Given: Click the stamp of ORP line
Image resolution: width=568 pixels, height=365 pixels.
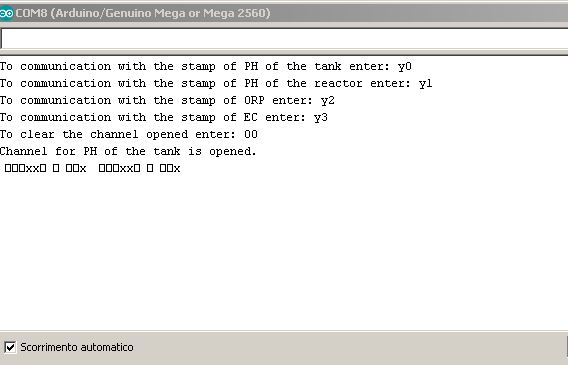Looking at the screenshot, I should (x=167, y=101).
